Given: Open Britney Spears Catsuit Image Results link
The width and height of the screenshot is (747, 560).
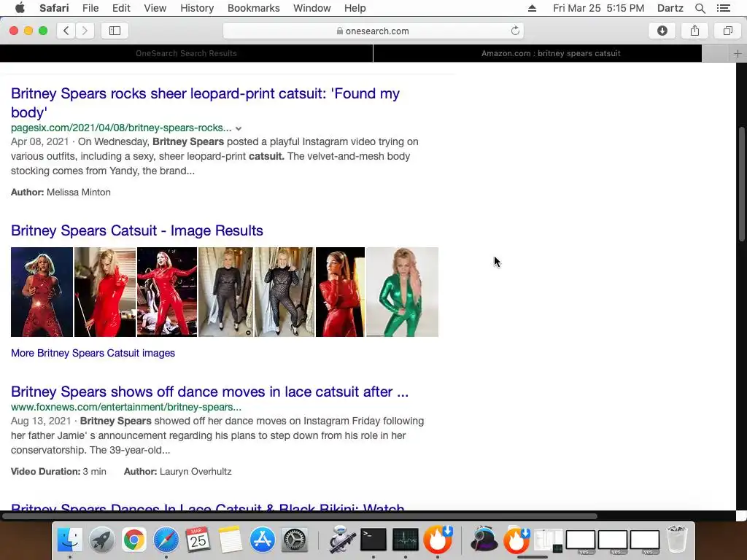Looking at the screenshot, I should pos(136,230).
